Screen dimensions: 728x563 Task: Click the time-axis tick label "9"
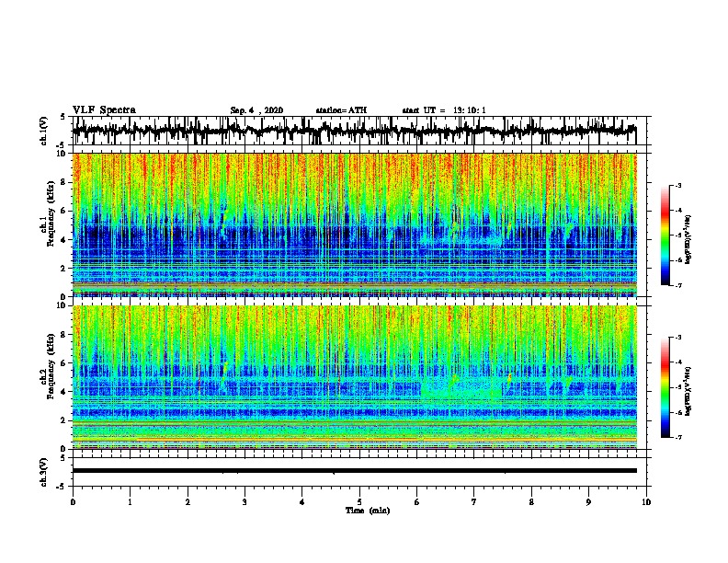coord(588,502)
